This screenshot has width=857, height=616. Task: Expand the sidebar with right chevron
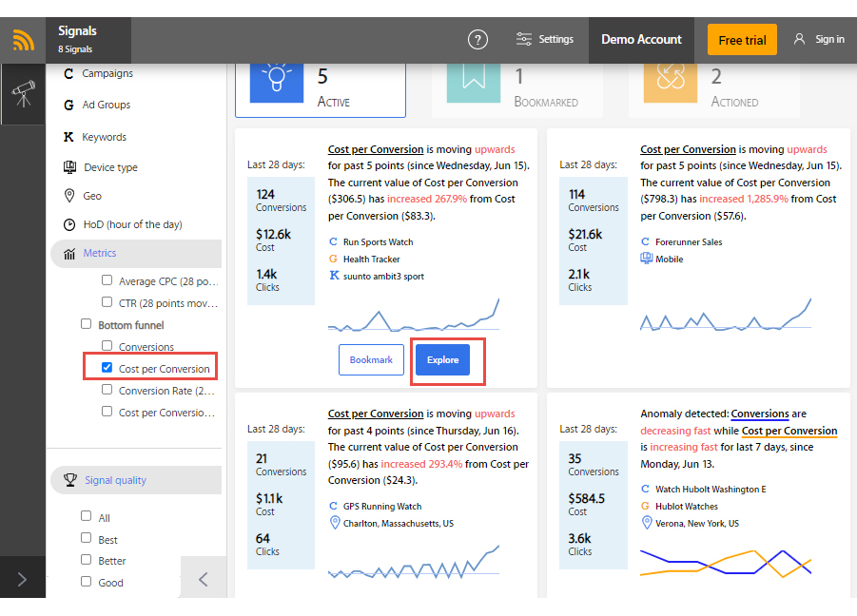point(23,580)
